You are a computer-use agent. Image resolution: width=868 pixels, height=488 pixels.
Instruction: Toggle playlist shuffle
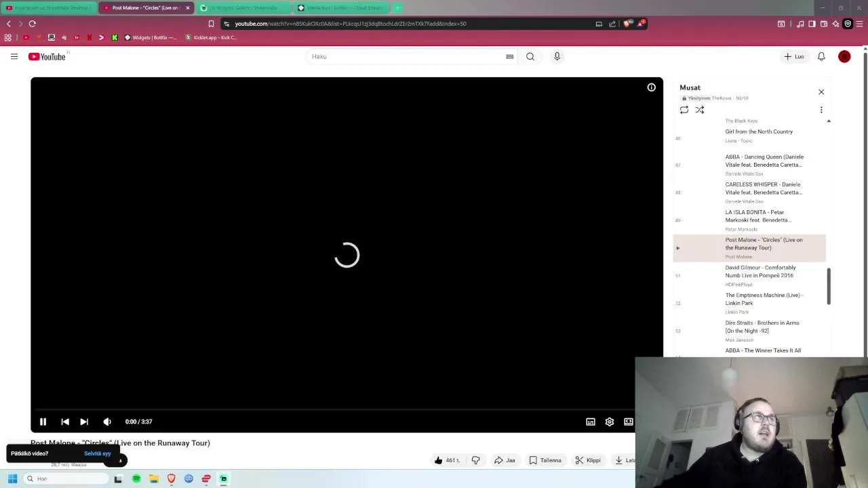pos(700,110)
